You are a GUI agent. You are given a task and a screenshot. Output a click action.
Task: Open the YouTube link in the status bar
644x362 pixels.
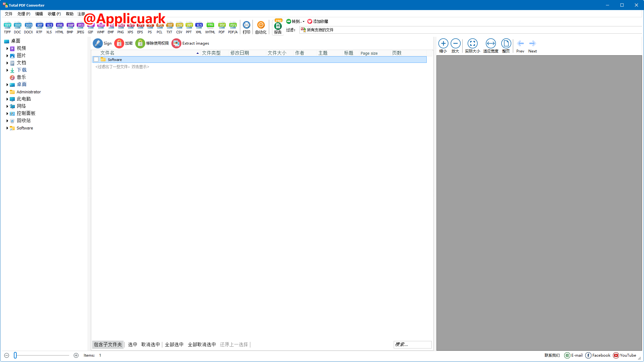[625, 355]
